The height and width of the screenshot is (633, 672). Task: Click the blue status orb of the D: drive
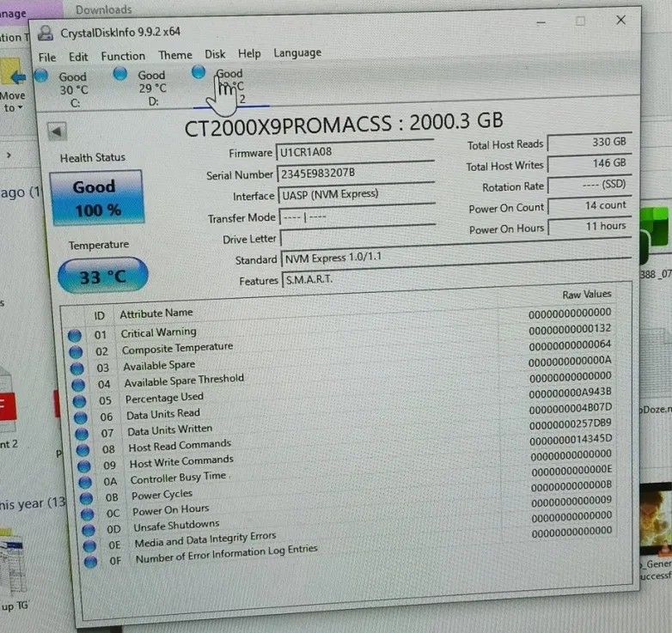(120, 74)
